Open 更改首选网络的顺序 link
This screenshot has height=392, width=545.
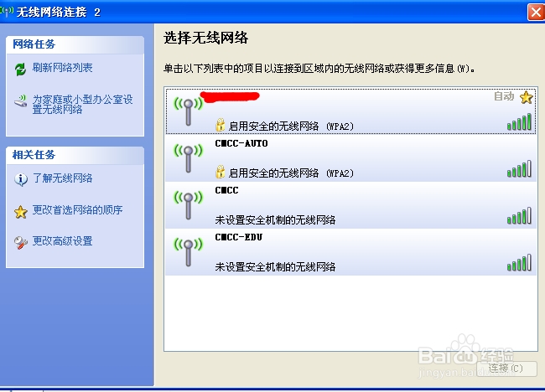click(x=77, y=209)
